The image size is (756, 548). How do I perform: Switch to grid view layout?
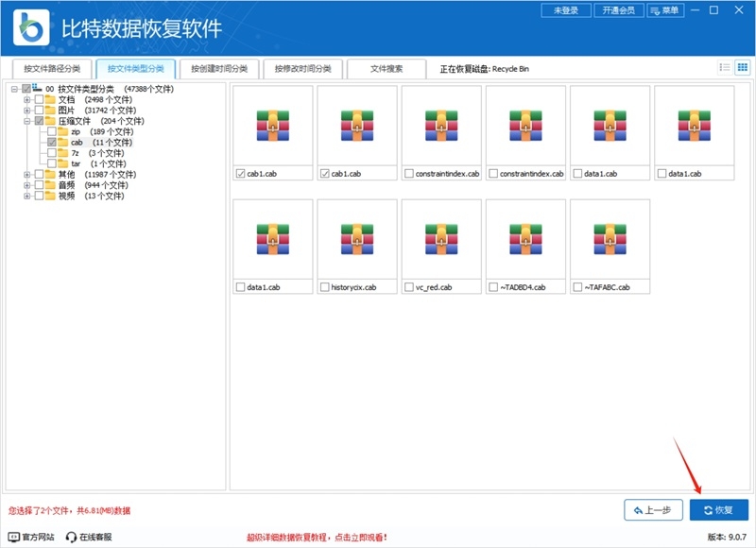[x=743, y=67]
